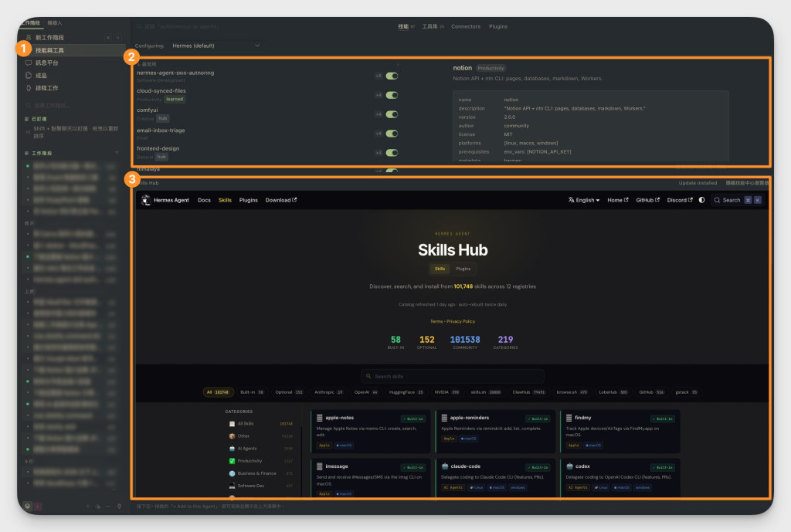
Task: Click the 訊息平台 chat bubble icon
Action: 29,63
